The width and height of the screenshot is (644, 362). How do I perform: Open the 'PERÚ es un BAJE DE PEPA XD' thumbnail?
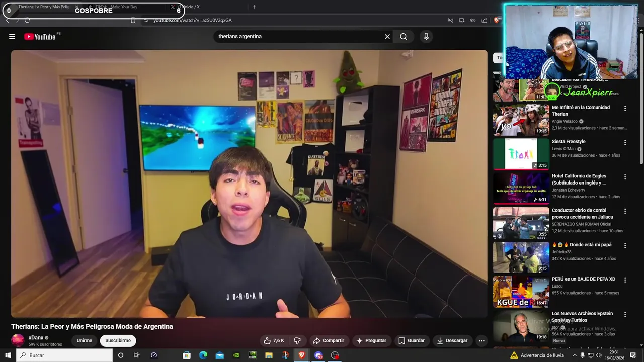coord(521,291)
